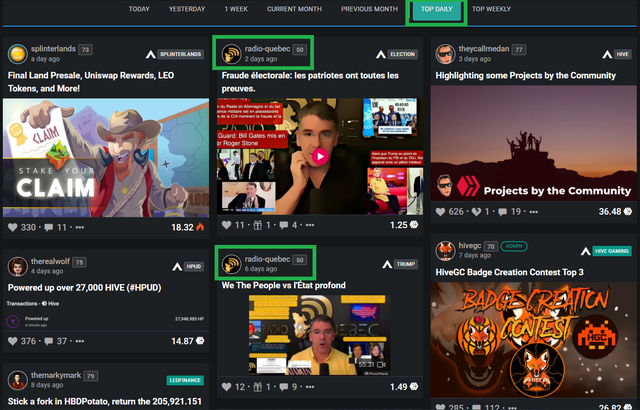Open more options on splinterlands post
The width and height of the screenshot is (640, 410).
[x=80, y=228]
